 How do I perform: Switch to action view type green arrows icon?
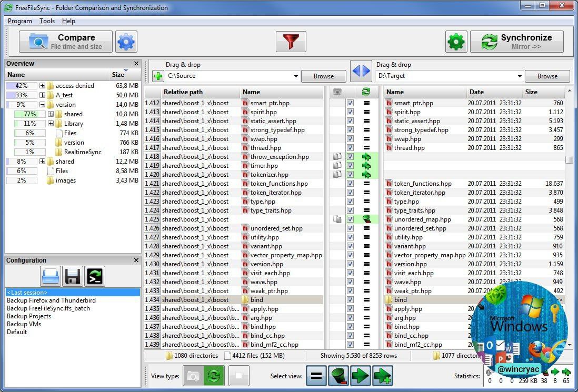click(214, 376)
